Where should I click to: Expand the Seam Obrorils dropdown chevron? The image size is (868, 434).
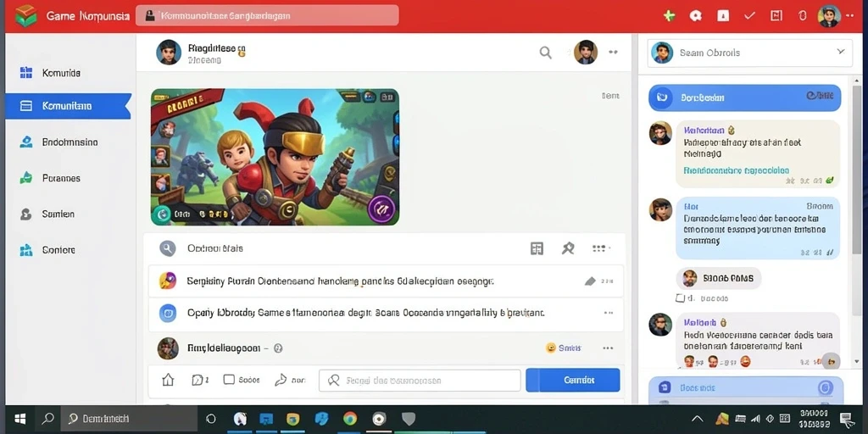click(841, 52)
